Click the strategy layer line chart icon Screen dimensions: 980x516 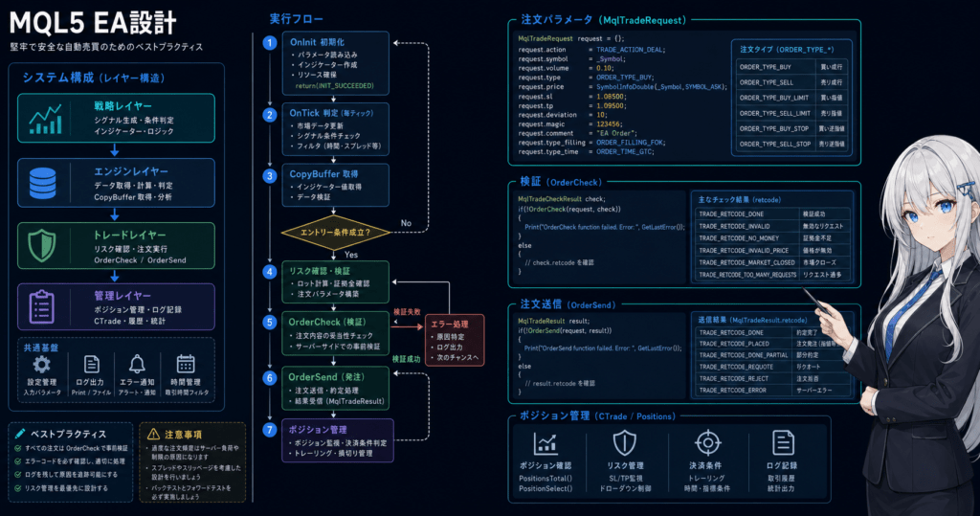coord(46,119)
